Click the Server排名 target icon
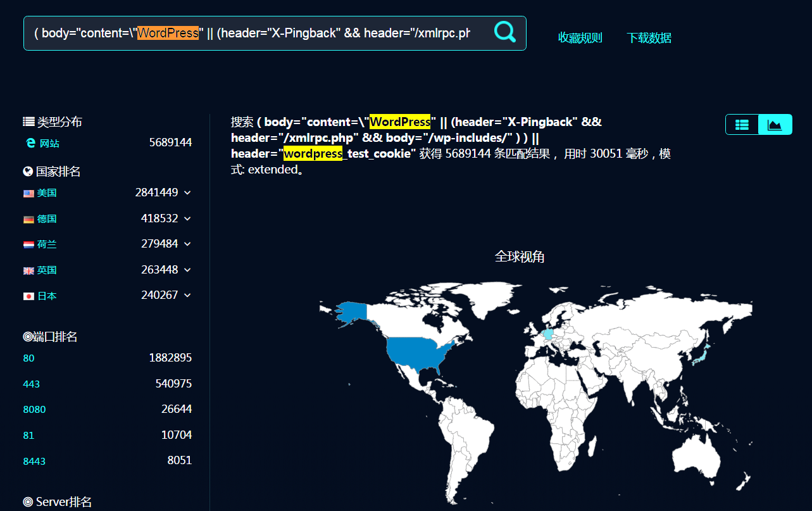Screen dimensions: 812x511 tap(28, 502)
